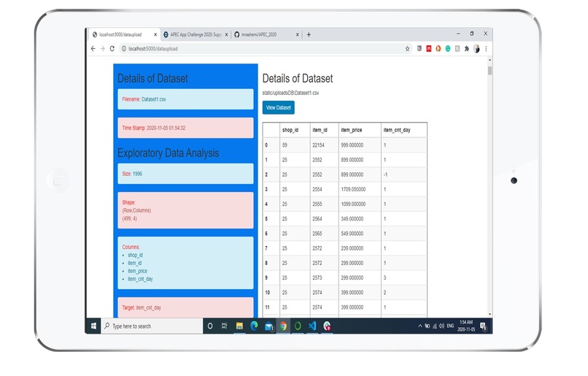View site info icon beside localhost URL
The width and height of the screenshot is (588, 376).
click(124, 49)
